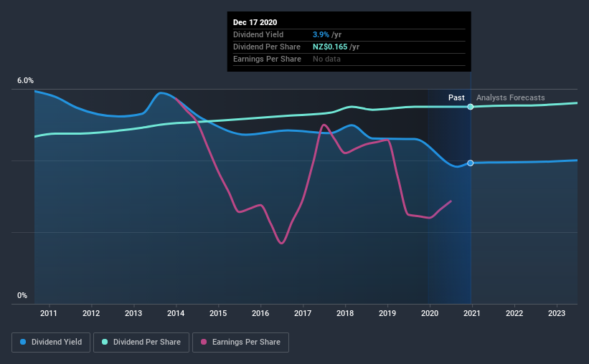Select the Dividend Per Share marker at 2021
The width and height of the screenshot is (589, 364).
pyautogui.click(x=471, y=107)
